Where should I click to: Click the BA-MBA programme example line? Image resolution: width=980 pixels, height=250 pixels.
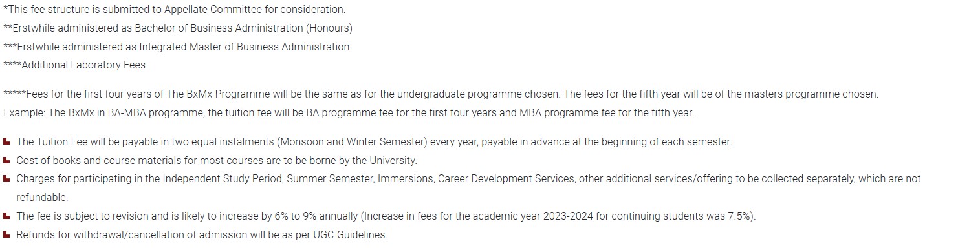349,113
